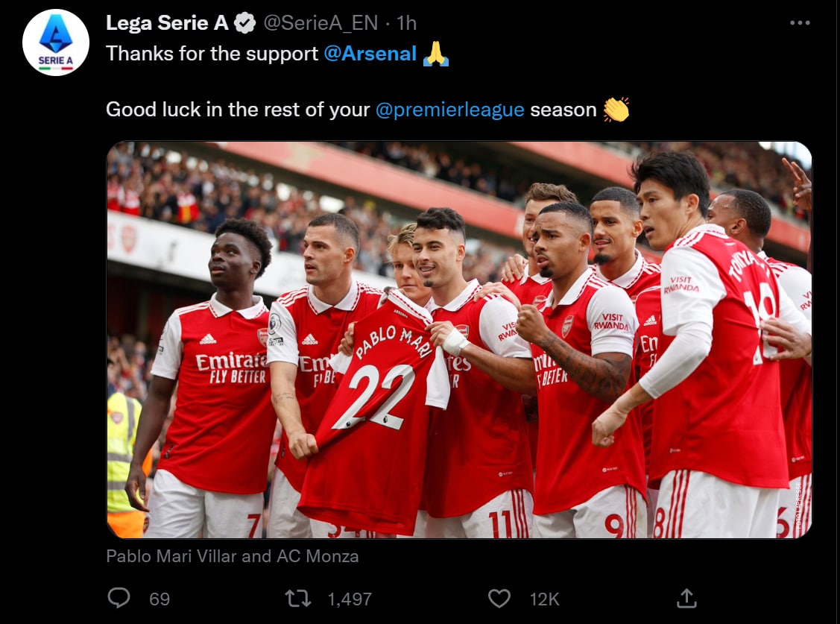This screenshot has width=840, height=624.
Task: Click the 12K likes count
Action: (x=544, y=599)
